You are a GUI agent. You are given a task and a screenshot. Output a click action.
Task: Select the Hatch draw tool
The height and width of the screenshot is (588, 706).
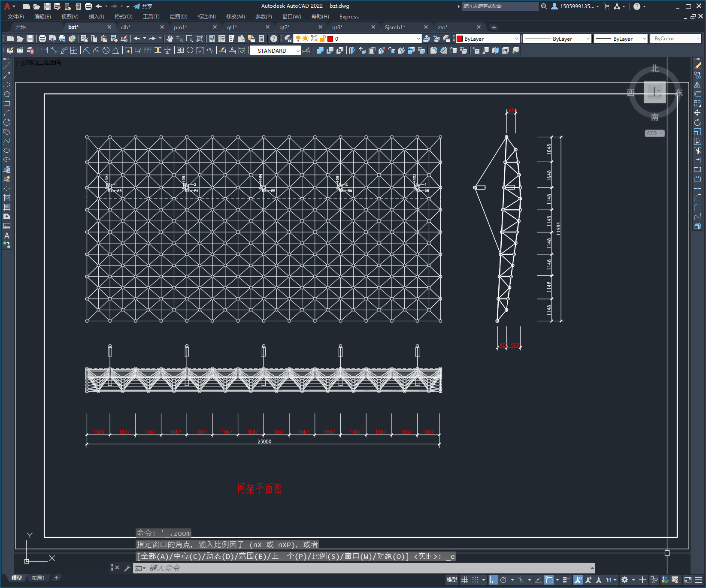7,198
